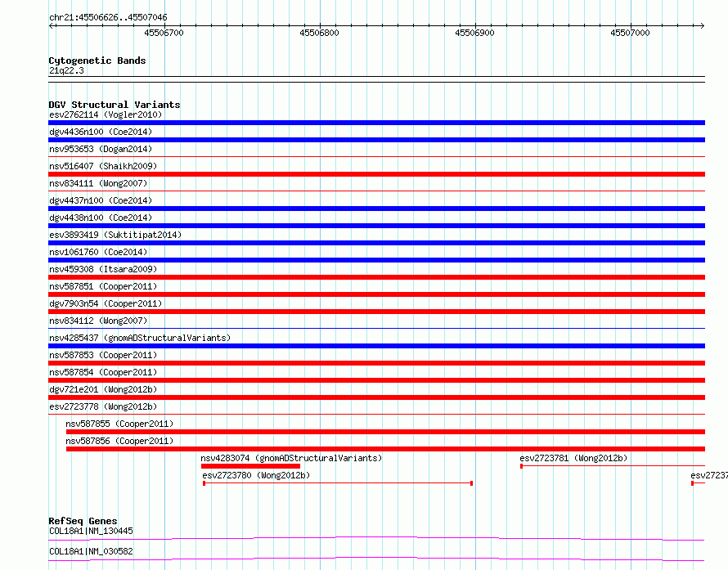Click nsv4285437 (gnomADStructuralVariants) label
Viewport: 728px width, 570px height.
click(x=140, y=338)
